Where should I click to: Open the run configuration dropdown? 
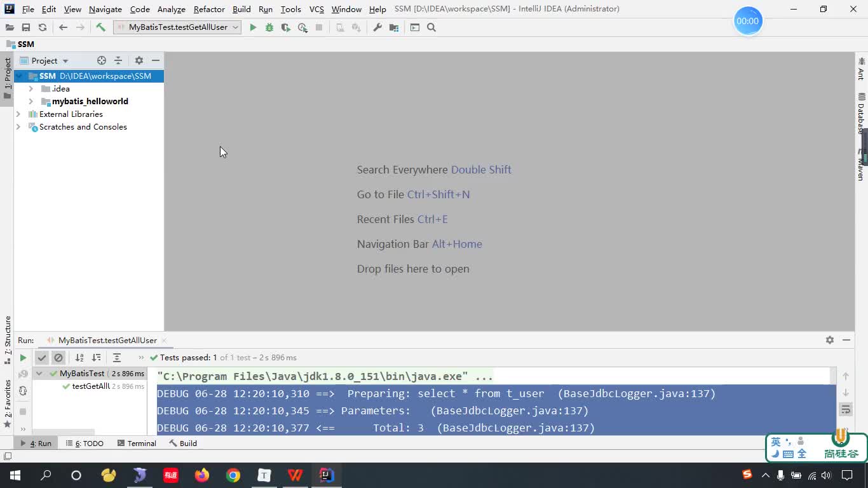(177, 27)
